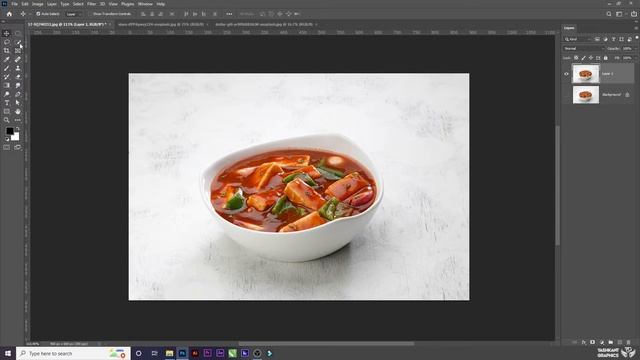Select Layer 1 thumbnail

point(585,74)
